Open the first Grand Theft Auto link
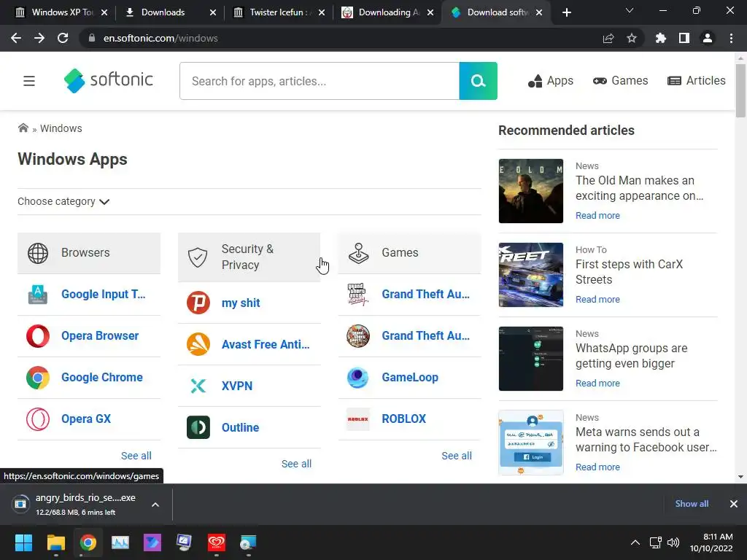This screenshot has height=560, width=747. click(425, 295)
